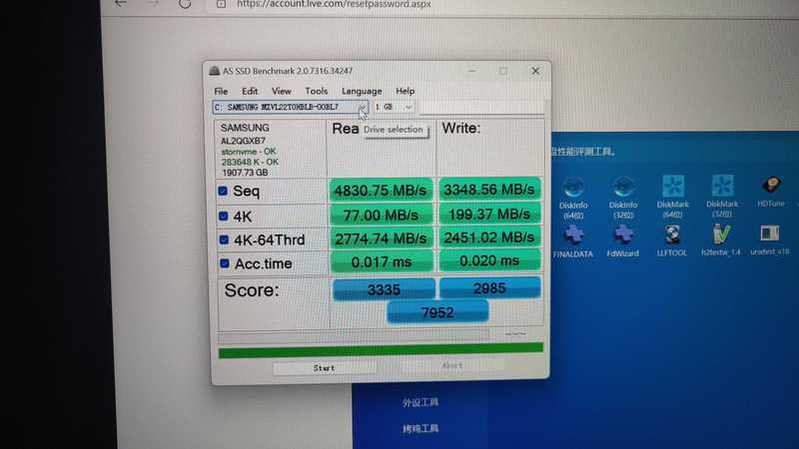
Task: Open the View menu
Action: point(281,91)
